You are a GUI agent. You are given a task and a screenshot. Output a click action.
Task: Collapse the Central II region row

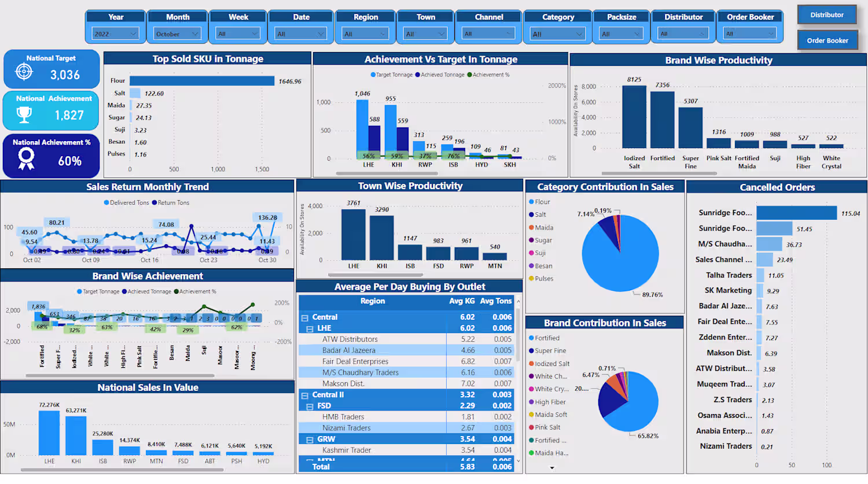(x=304, y=395)
